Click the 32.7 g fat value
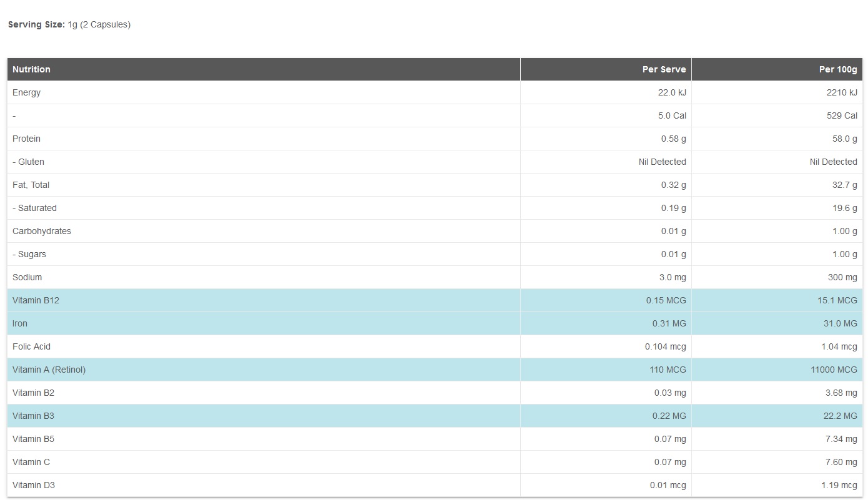Screen dimensions: 868x500 pos(845,185)
